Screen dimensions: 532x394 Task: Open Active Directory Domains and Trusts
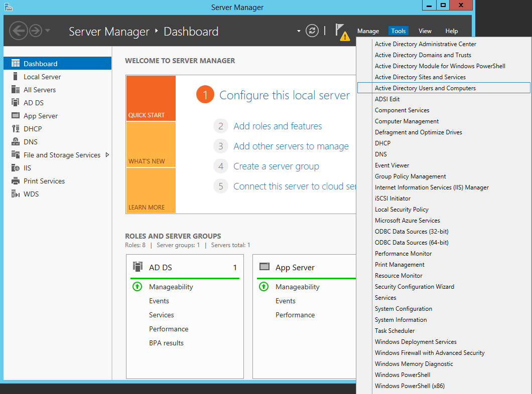tap(423, 55)
